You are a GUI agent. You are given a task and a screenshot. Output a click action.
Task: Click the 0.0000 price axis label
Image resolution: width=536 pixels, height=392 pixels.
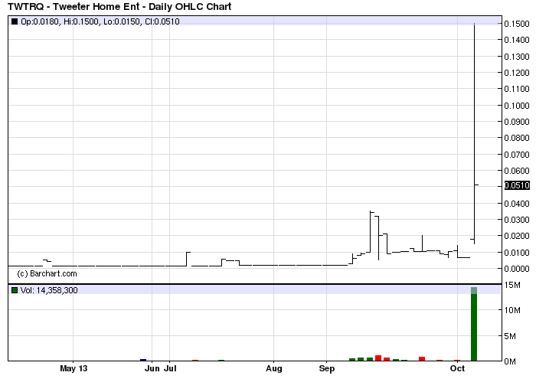pos(517,269)
